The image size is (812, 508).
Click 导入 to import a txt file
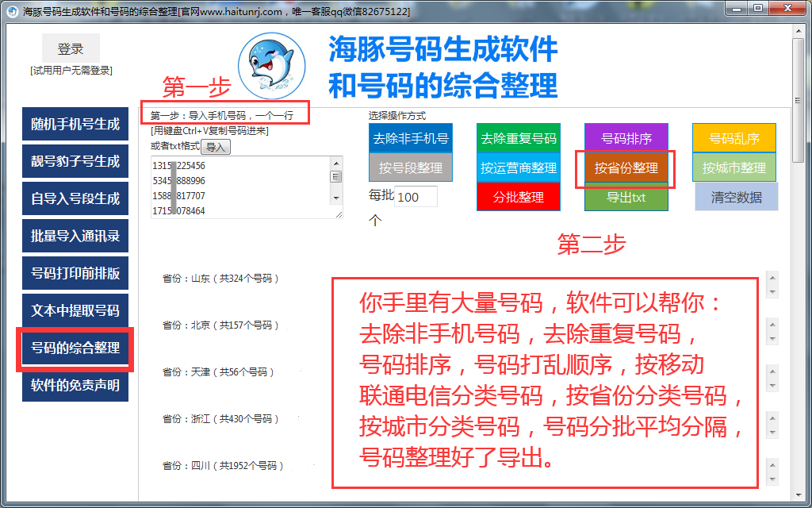(215, 147)
